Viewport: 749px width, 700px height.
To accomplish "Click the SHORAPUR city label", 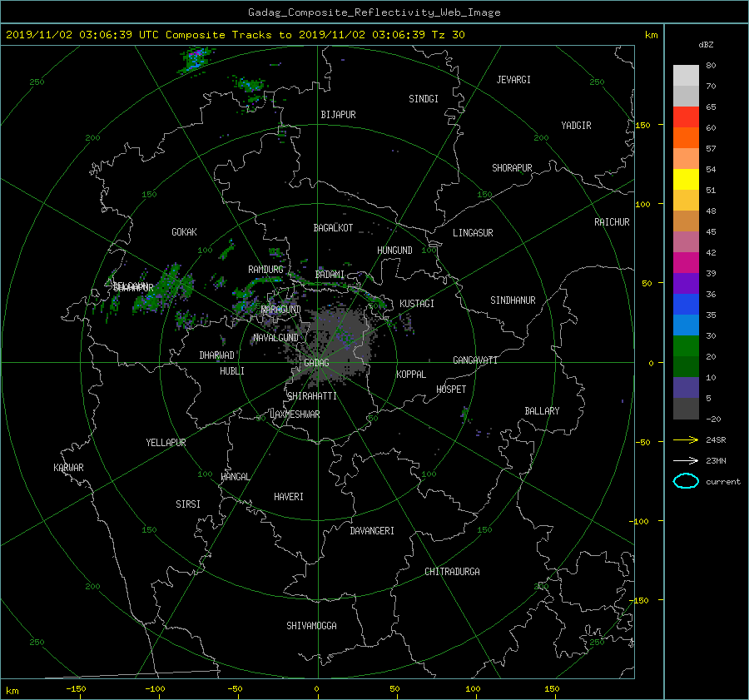I will pyautogui.click(x=512, y=168).
